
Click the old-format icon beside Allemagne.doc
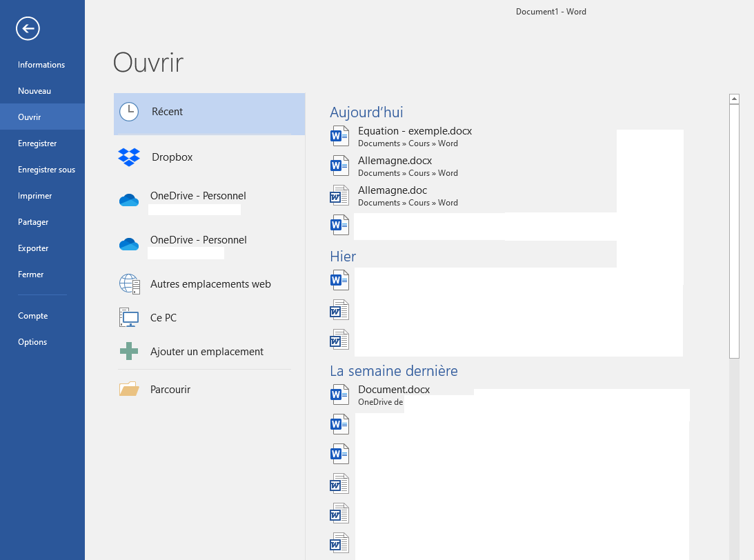click(339, 196)
